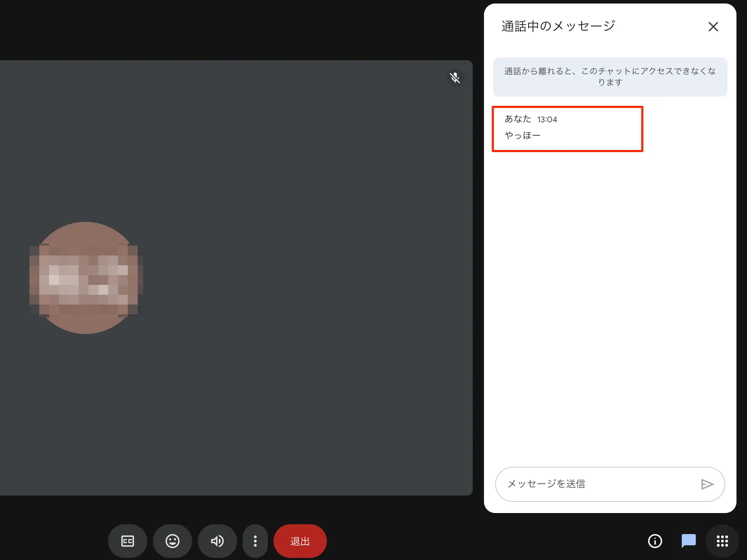Click the blurred participant avatar
This screenshot has width=747, height=560.
tap(86, 278)
